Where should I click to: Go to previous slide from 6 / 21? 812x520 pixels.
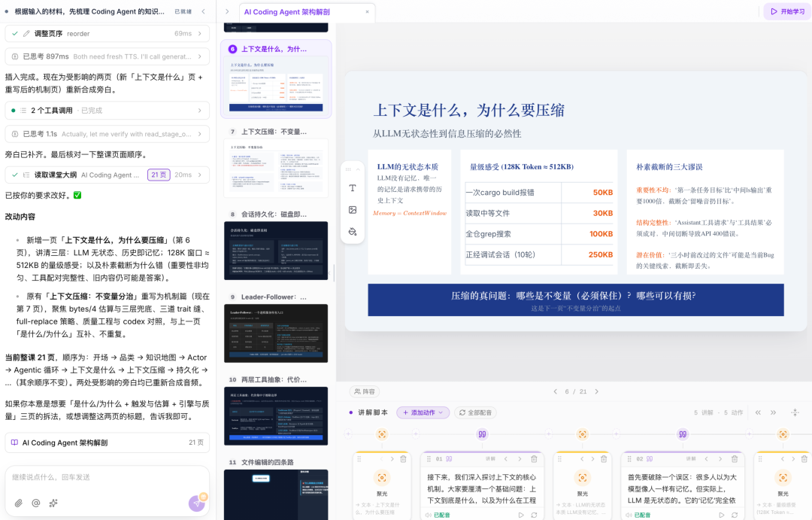[555, 391]
